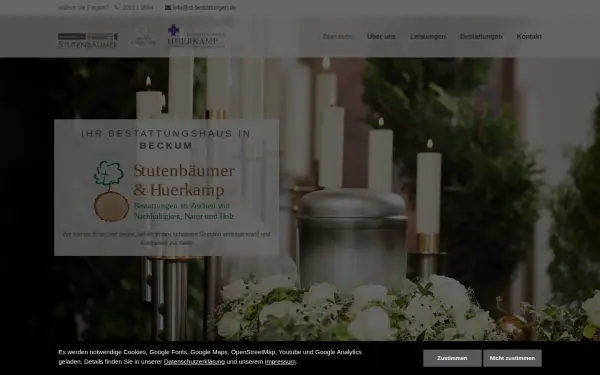Viewport: 600px width, 375px height.
Task: Decline cookies via Nicht zustimmen
Action: [512, 358]
